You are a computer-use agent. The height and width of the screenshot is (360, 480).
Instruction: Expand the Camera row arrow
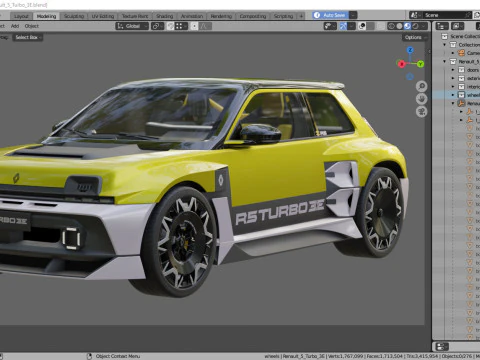453,53
